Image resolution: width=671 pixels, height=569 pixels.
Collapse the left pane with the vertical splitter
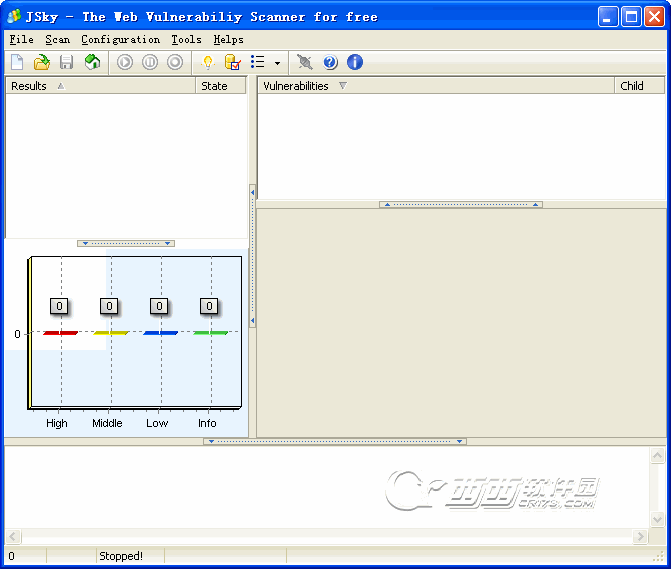point(252,256)
